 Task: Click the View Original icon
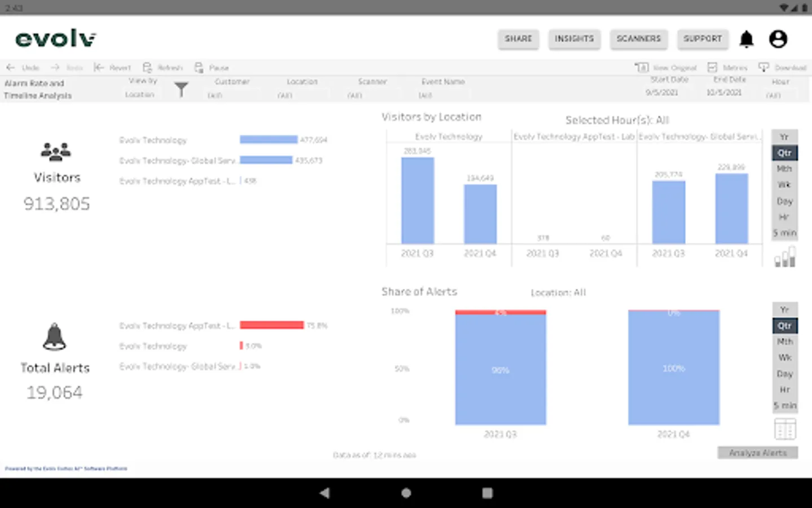point(642,67)
